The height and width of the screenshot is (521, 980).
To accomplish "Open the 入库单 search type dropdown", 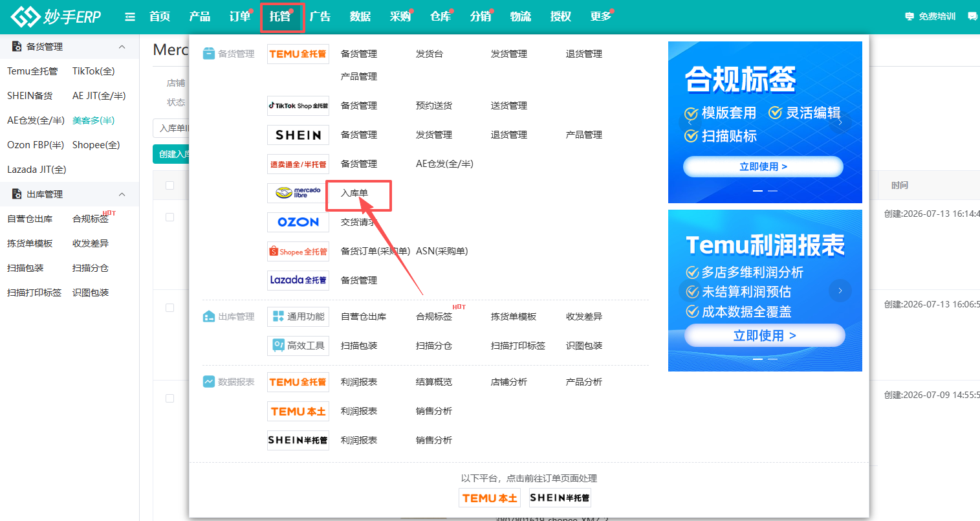I will point(171,128).
